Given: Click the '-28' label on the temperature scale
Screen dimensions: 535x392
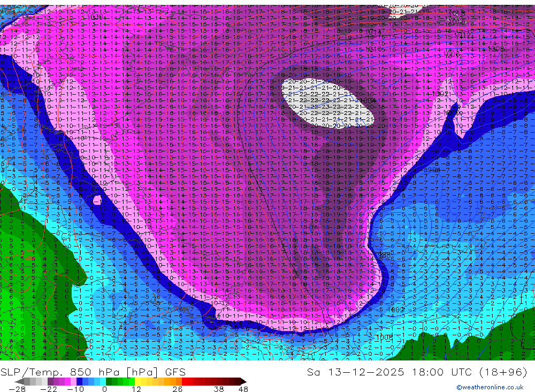Looking at the screenshot, I should coord(17,389).
